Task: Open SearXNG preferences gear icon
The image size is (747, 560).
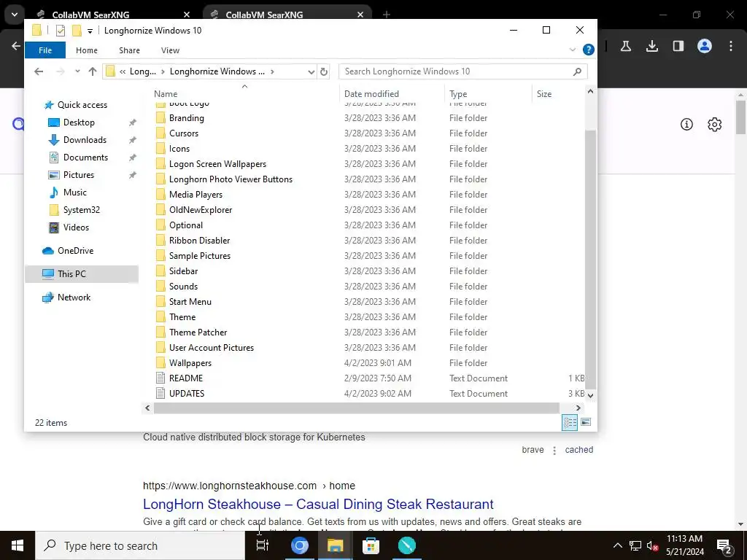Action: pyautogui.click(x=714, y=125)
